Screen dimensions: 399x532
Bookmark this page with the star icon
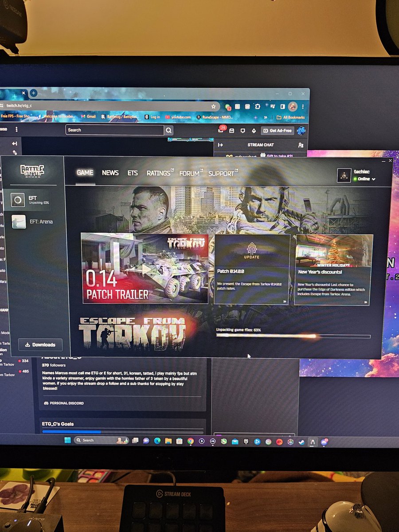213,107
